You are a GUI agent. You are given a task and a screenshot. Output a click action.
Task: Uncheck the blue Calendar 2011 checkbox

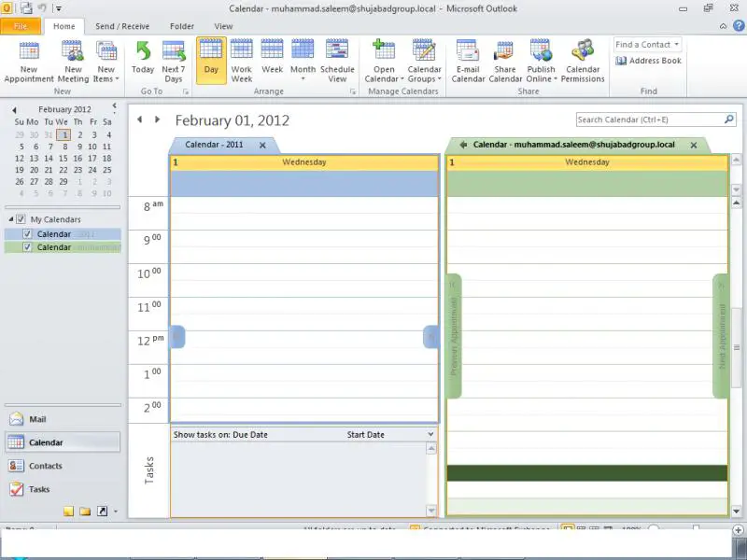[x=27, y=234]
